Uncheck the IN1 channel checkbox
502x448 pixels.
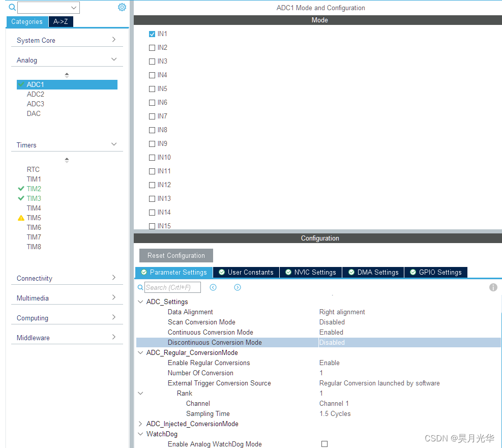pyautogui.click(x=152, y=34)
